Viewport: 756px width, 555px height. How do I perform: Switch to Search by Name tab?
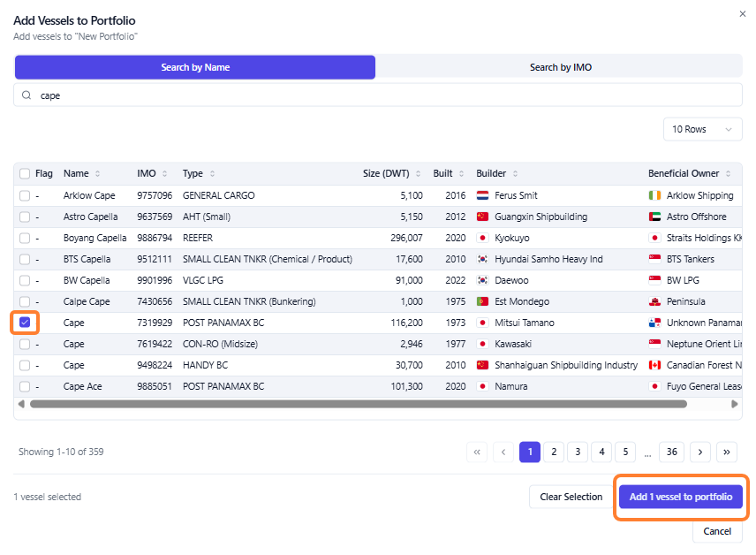pyautogui.click(x=195, y=67)
